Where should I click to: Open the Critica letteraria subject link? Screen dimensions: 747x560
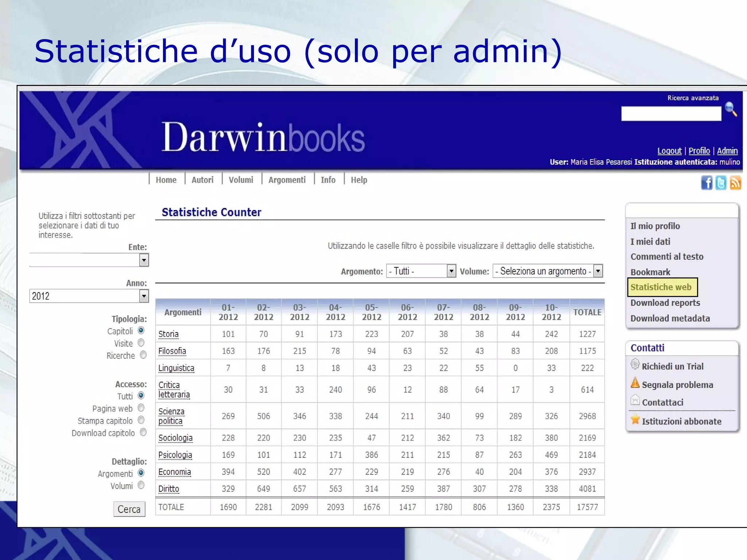(174, 390)
